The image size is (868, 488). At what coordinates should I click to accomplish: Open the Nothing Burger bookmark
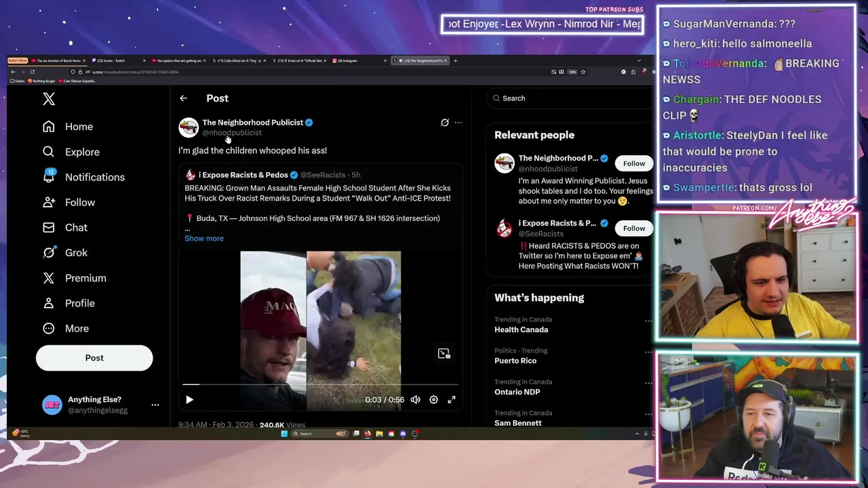click(x=41, y=81)
